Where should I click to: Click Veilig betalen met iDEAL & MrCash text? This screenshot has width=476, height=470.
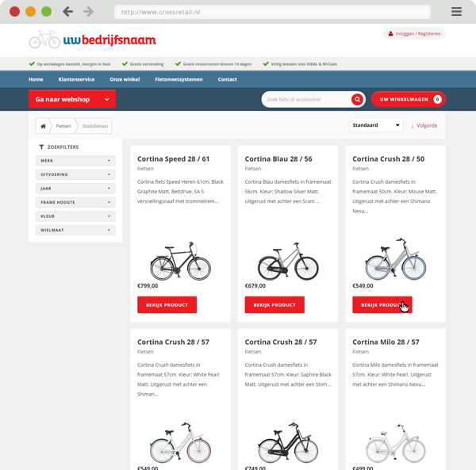304,64
